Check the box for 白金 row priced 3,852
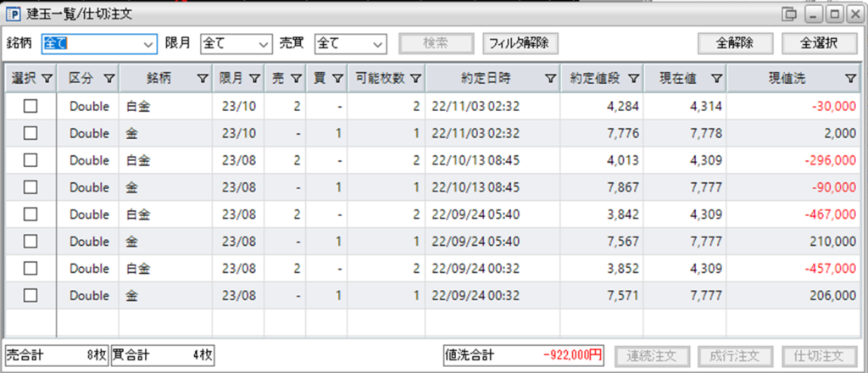The width and height of the screenshot is (868, 373). tap(30, 269)
